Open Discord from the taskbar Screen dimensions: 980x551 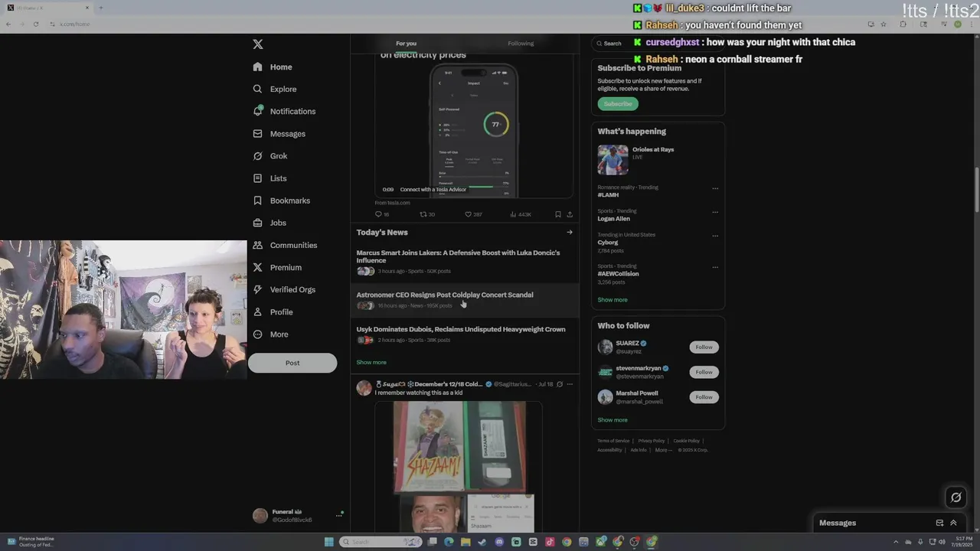(x=499, y=542)
